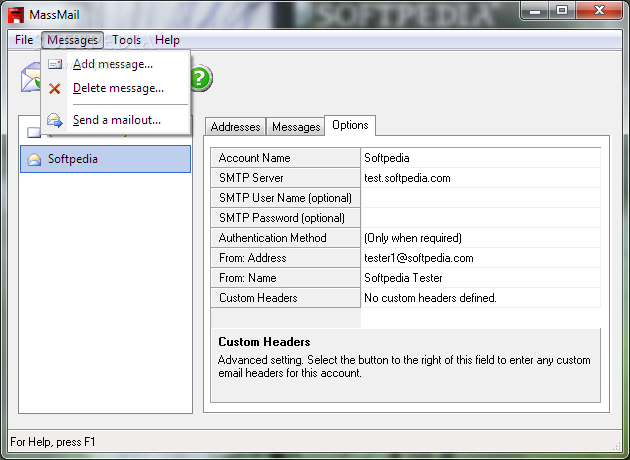Click the empty SMTP Password field

pos(481,218)
